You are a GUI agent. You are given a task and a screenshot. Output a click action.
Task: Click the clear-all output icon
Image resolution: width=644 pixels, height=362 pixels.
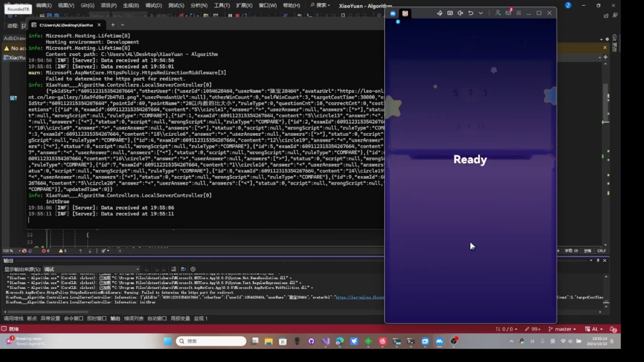(x=174, y=269)
